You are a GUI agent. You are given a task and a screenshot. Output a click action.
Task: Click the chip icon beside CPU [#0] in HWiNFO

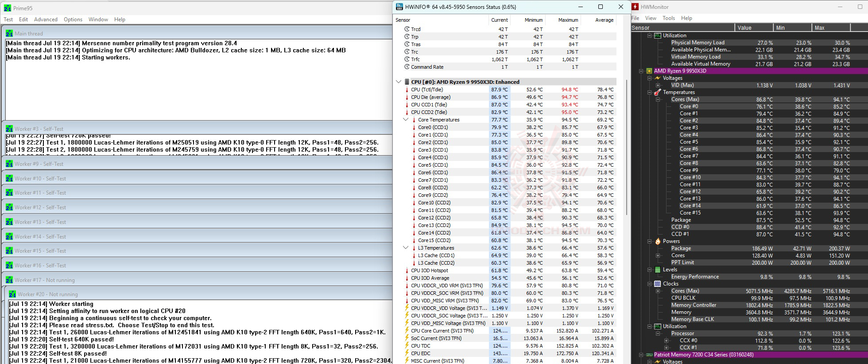pos(407,82)
